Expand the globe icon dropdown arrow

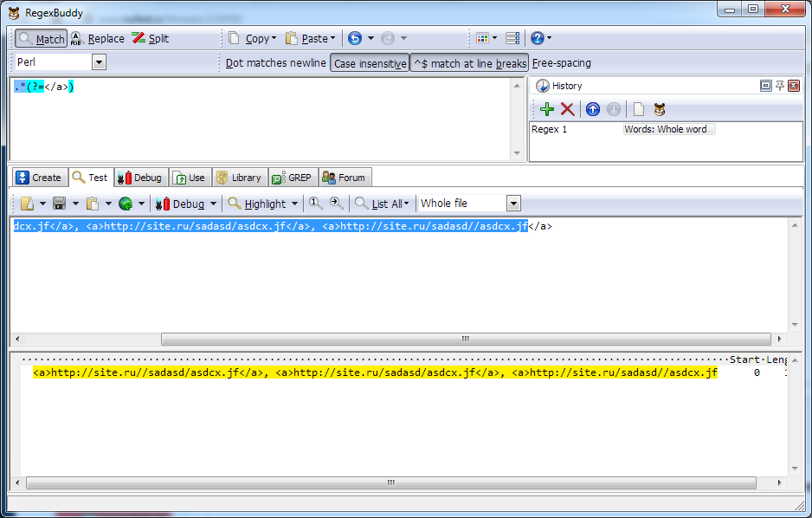click(141, 204)
